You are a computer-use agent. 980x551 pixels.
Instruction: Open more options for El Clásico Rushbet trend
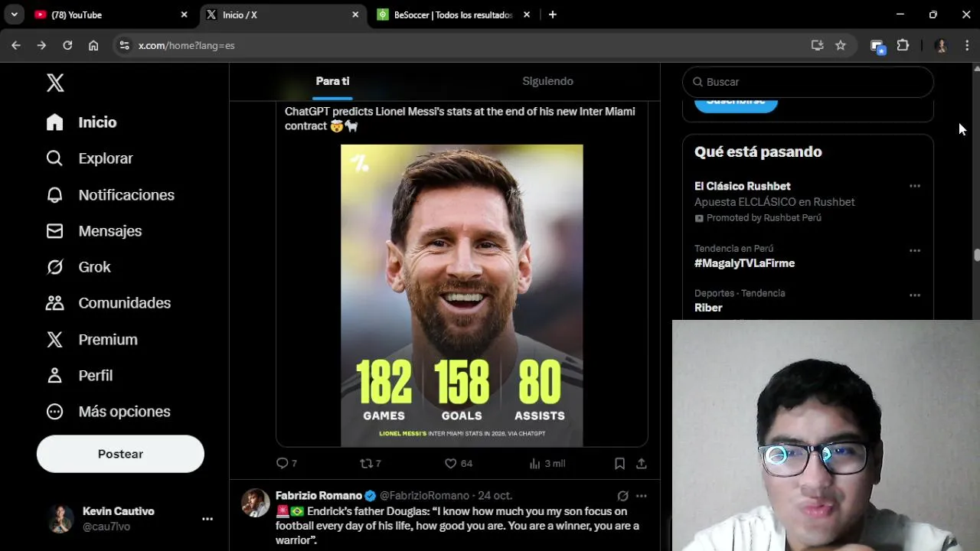[x=914, y=186]
